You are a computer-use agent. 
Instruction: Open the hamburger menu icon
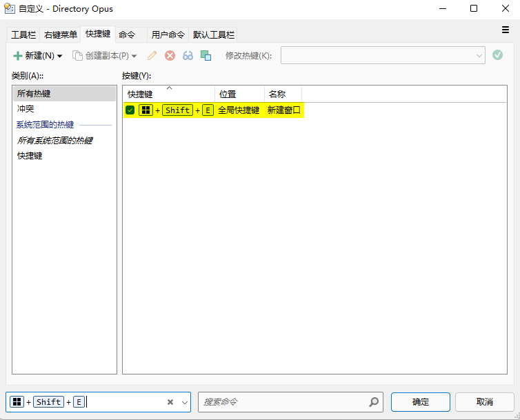point(505,30)
